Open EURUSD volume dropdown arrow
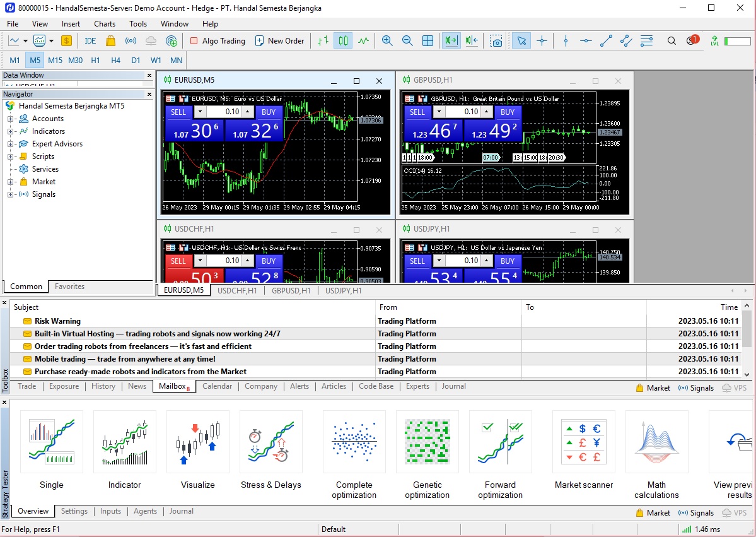 (x=200, y=112)
